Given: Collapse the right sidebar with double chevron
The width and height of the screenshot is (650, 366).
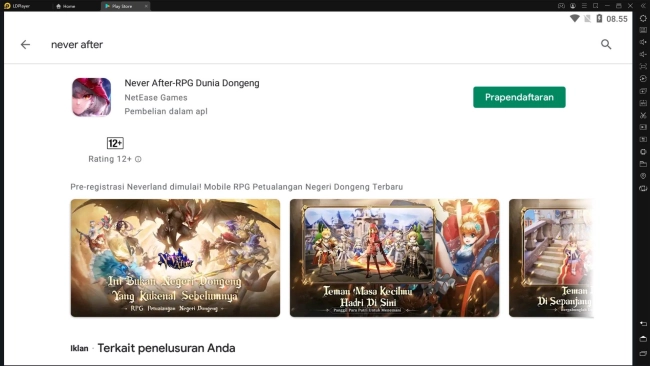Looking at the screenshot, I should coord(643,6).
